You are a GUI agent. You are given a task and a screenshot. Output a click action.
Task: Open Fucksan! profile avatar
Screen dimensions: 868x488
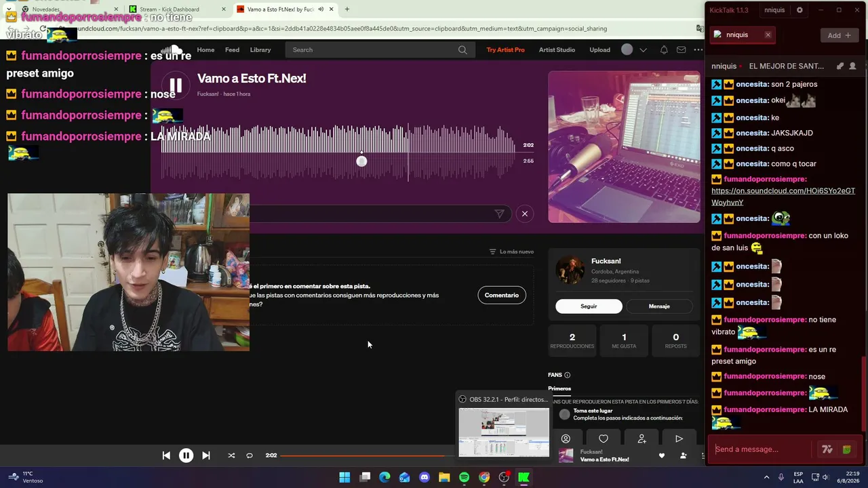(x=570, y=270)
